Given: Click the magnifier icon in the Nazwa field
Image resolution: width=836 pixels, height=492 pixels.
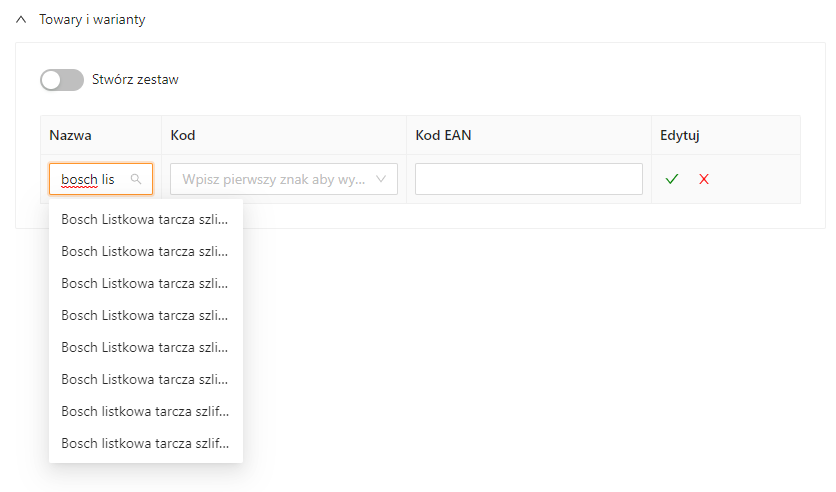Looking at the screenshot, I should [x=136, y=179].
